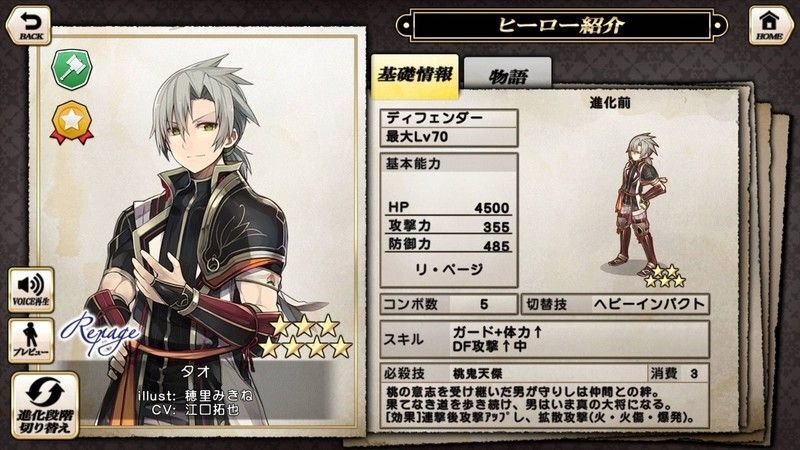800x450 pixels.
Task: Tap the BACK arrow button
Action: coord(29,25)
